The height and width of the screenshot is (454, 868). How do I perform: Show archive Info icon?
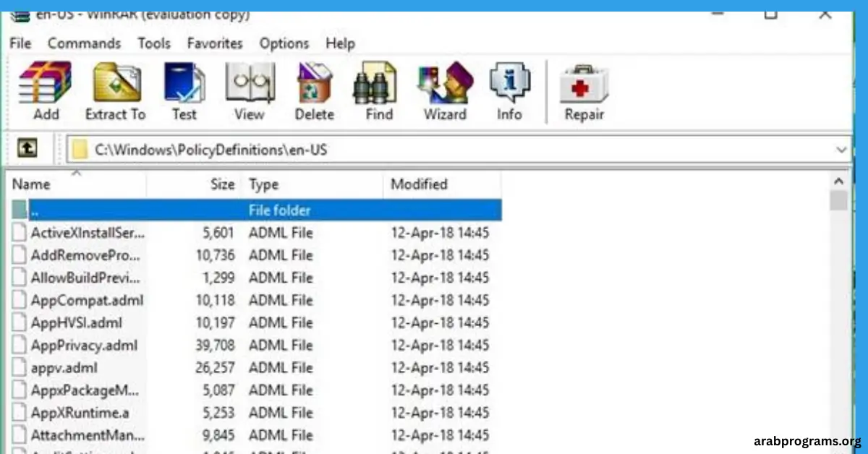click(x=509, y=83)
